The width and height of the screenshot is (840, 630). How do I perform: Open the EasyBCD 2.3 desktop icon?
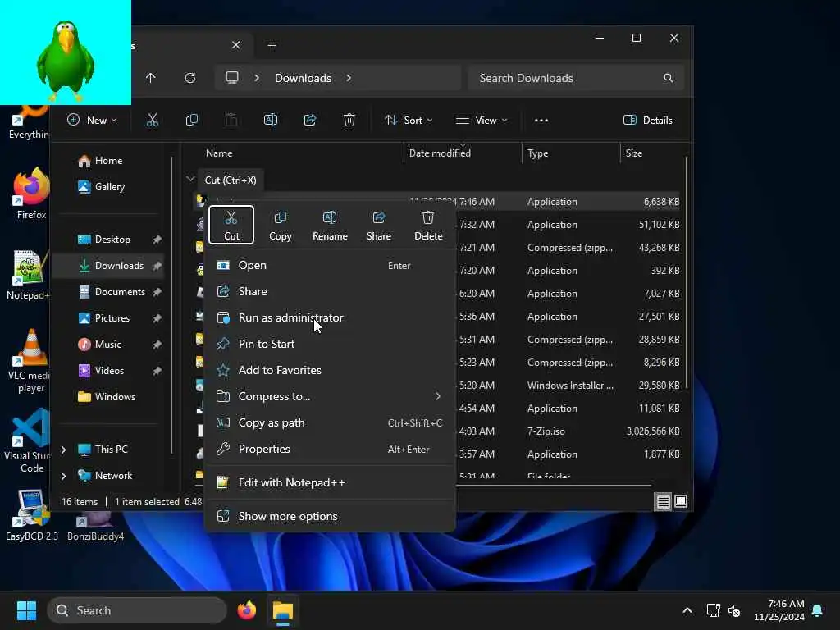click(x=32, y=515)
